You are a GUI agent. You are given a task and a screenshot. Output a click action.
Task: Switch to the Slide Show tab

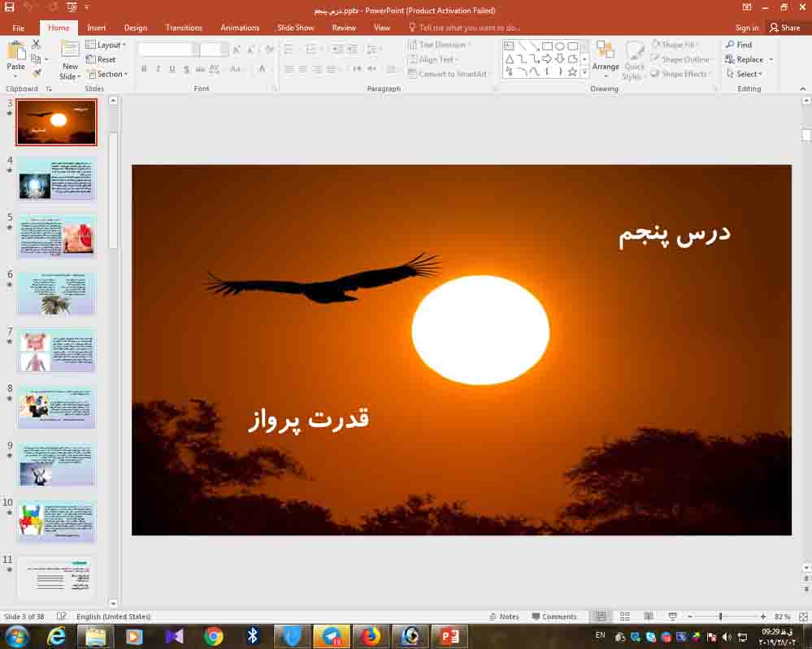click(296, 28)
